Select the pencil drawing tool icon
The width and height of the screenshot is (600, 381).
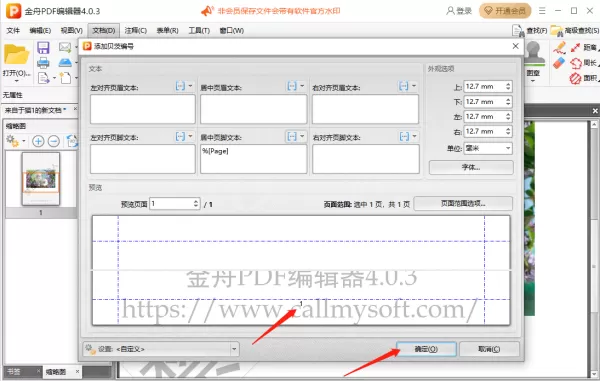tap(559, 48)
